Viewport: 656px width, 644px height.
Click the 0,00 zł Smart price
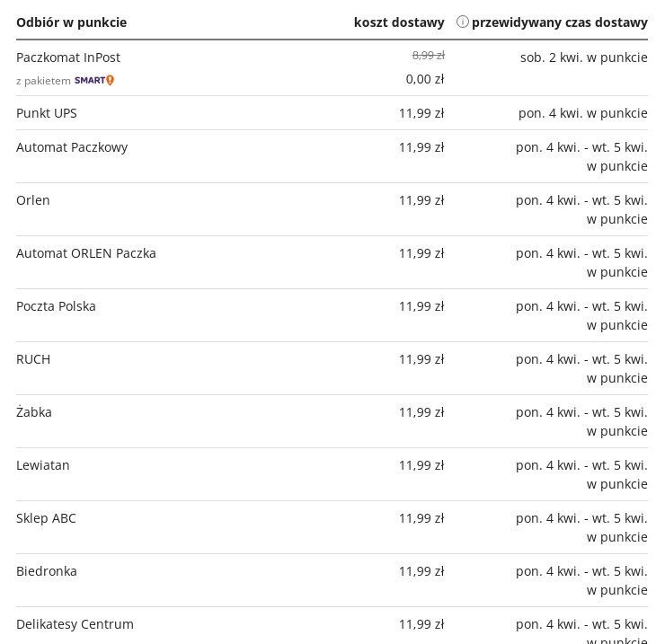425,79
